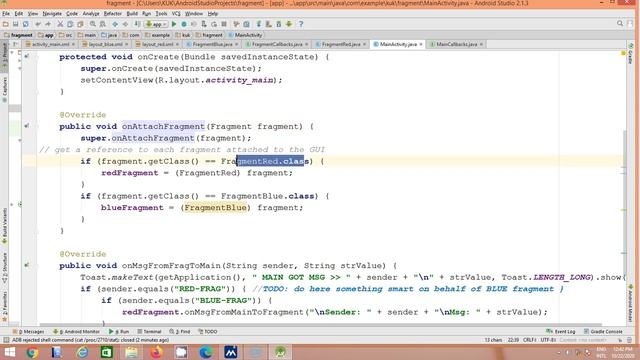
Task: Open the Gradle Console panel
Action: click(603, 331)
